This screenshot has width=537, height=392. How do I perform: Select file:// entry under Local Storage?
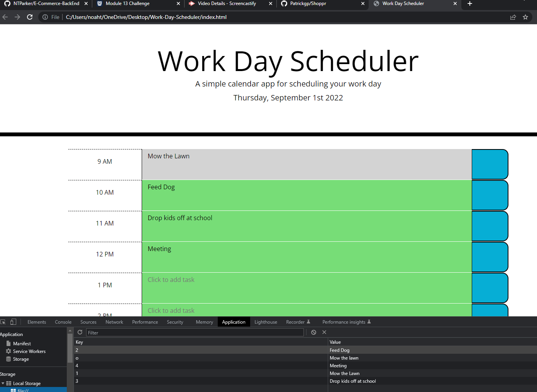coord(23,390)
